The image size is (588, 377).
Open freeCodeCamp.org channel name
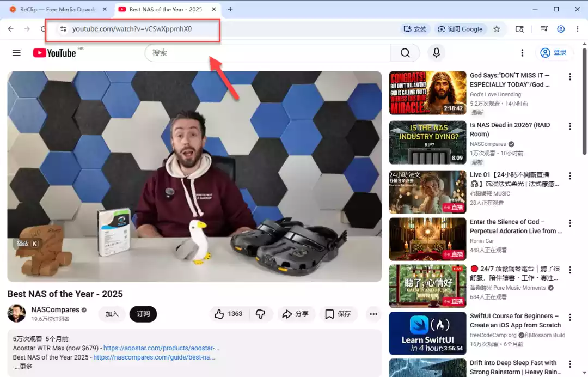493,335
